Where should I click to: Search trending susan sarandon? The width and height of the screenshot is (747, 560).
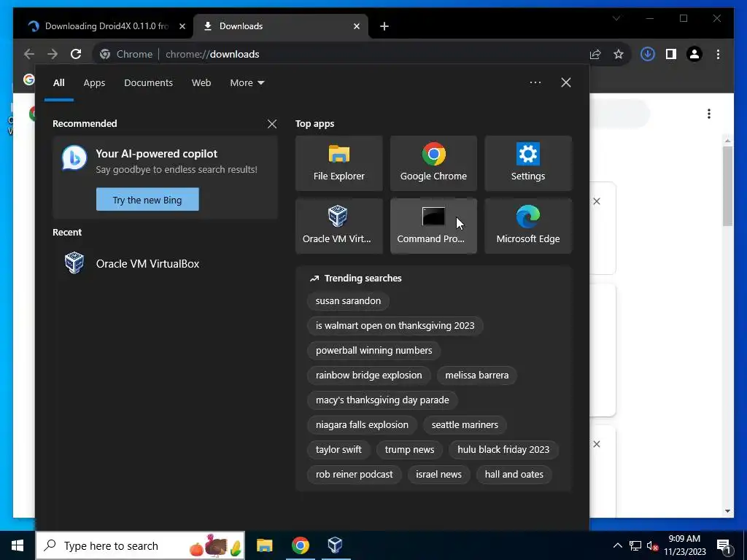coord(348,301)
